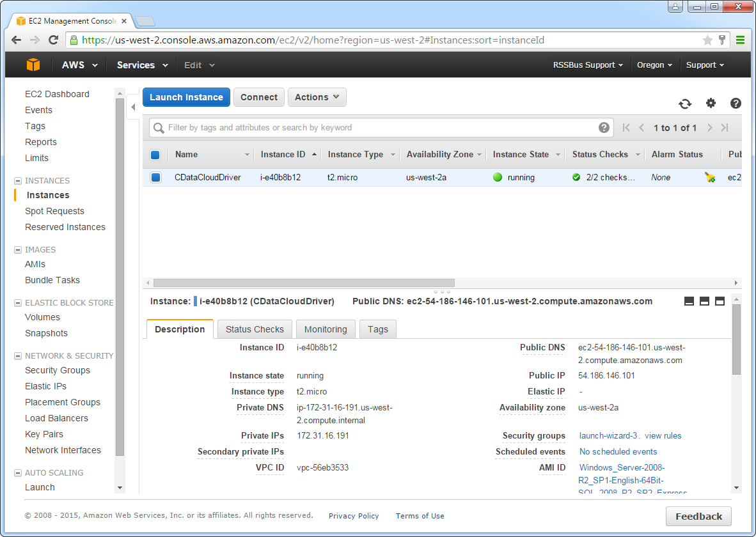Sort by the Instance ID column header

pyautogui.click(x=283, y=155)
